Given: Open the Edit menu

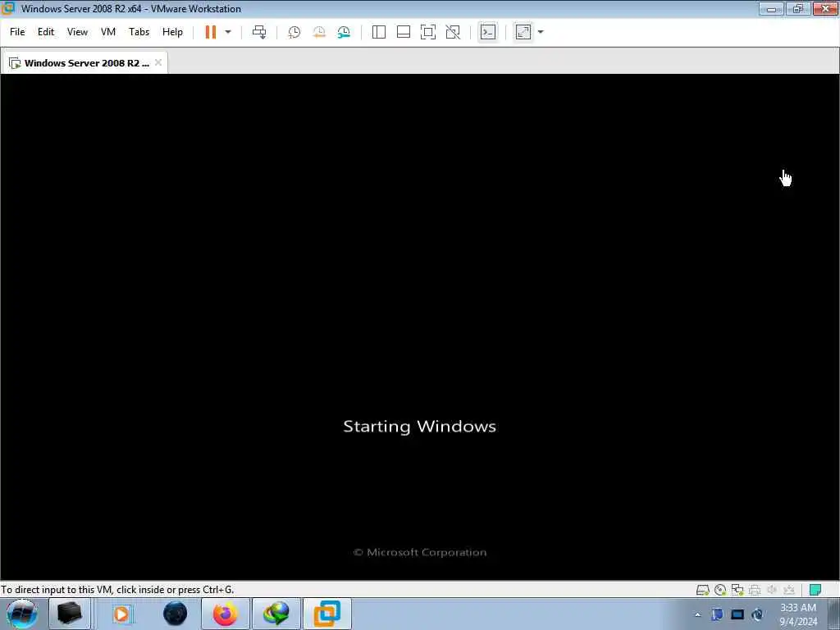Looking at the screenshot, I should 46,32.
